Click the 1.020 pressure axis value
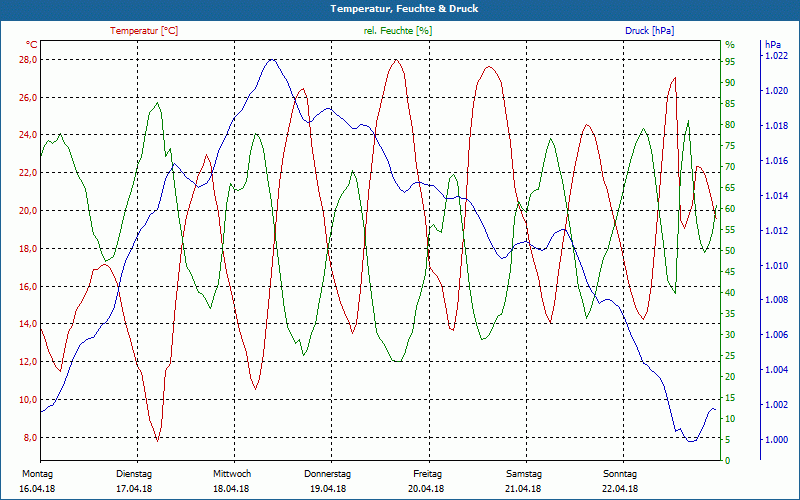This screenshot has height=500, width=800. [777, 91]
